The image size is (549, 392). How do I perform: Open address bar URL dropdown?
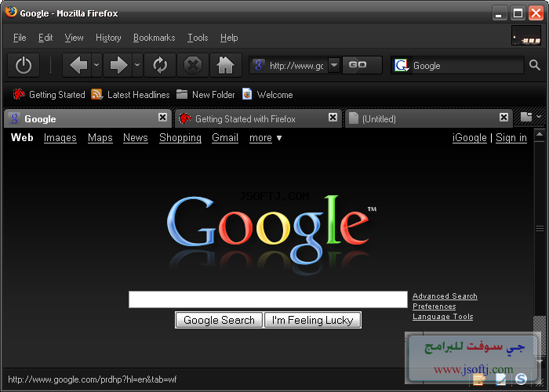coord(334,65)
